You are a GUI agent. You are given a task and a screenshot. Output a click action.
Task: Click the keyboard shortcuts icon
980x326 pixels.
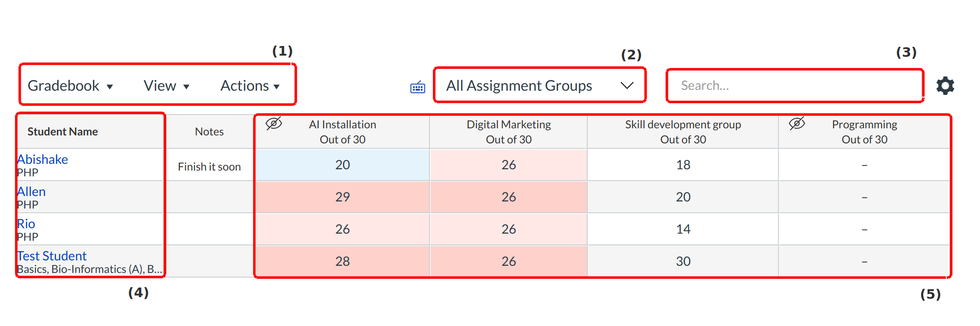(417, 87)
